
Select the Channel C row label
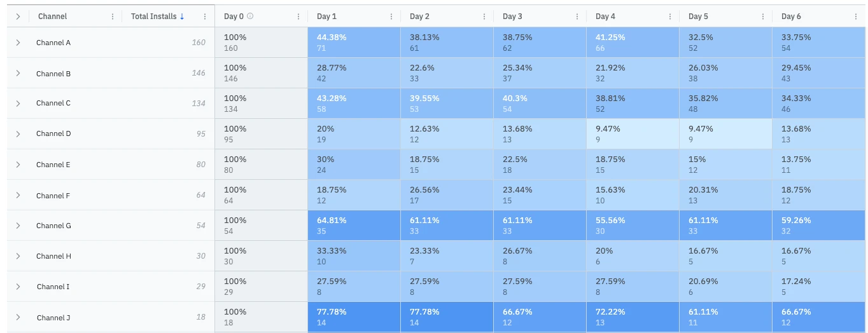53,104
